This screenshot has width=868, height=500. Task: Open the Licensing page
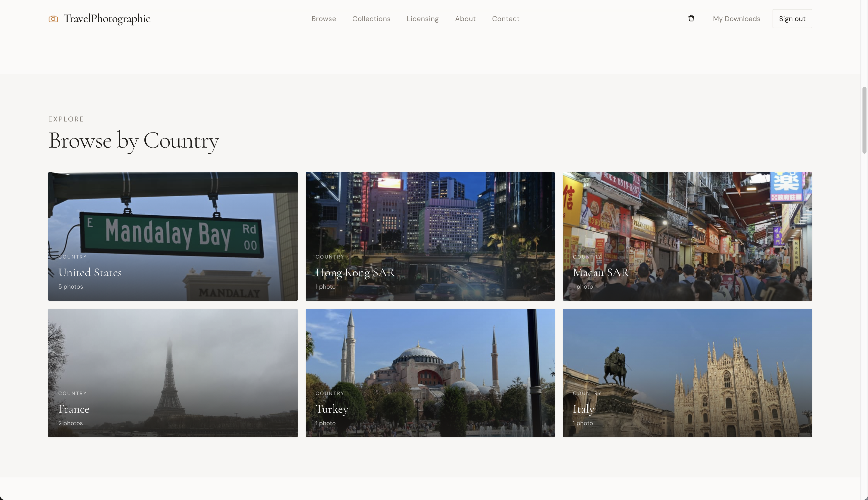[x=422, y=19]
